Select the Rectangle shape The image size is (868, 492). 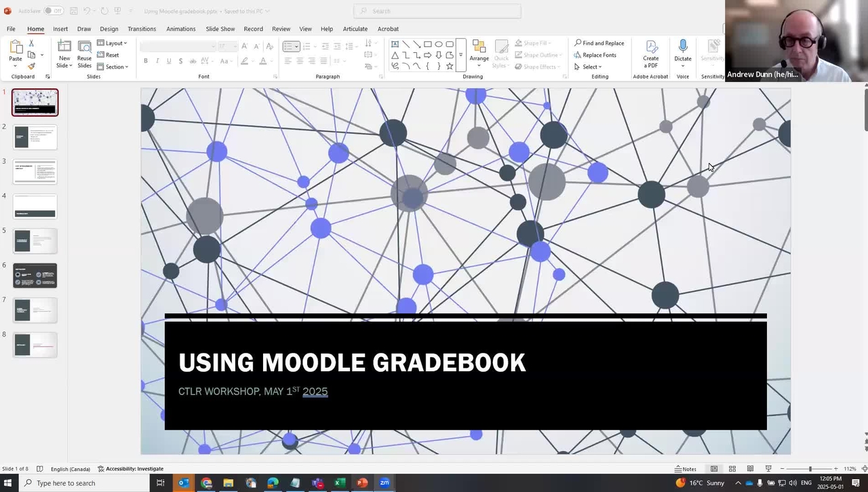tap(427, 44)
